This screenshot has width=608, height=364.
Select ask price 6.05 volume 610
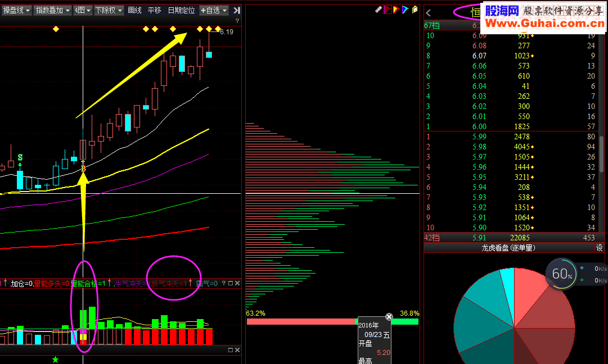(510, 76)
